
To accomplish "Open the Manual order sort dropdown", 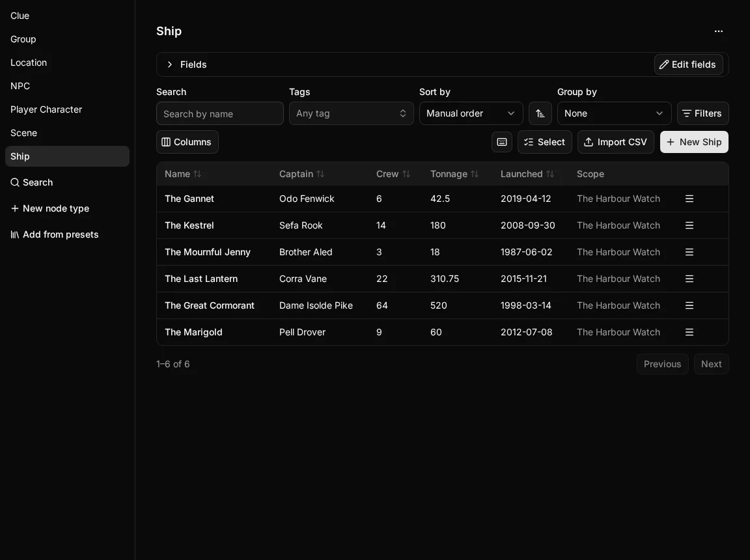I will click(471, 113).
